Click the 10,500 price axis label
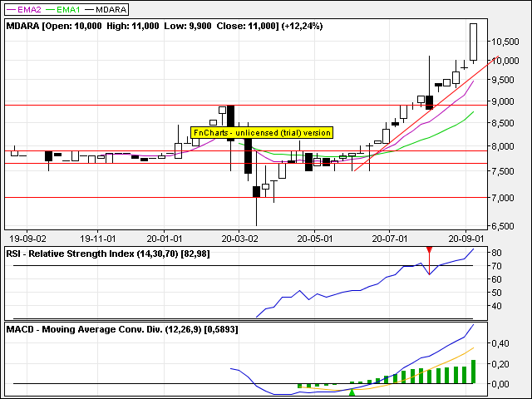The height and width of the screenshot is (399, 532). (x=505, y=42)
